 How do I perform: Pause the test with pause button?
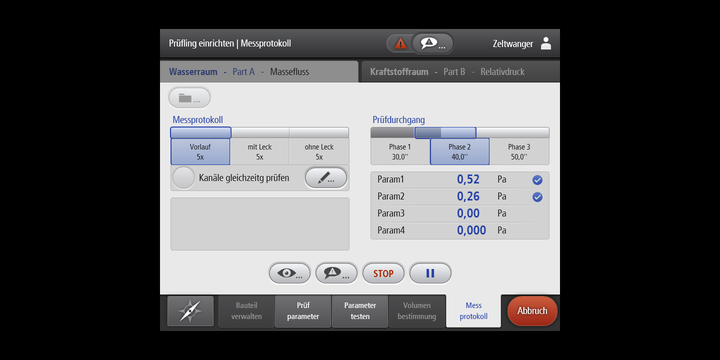[x=430, y=273]
